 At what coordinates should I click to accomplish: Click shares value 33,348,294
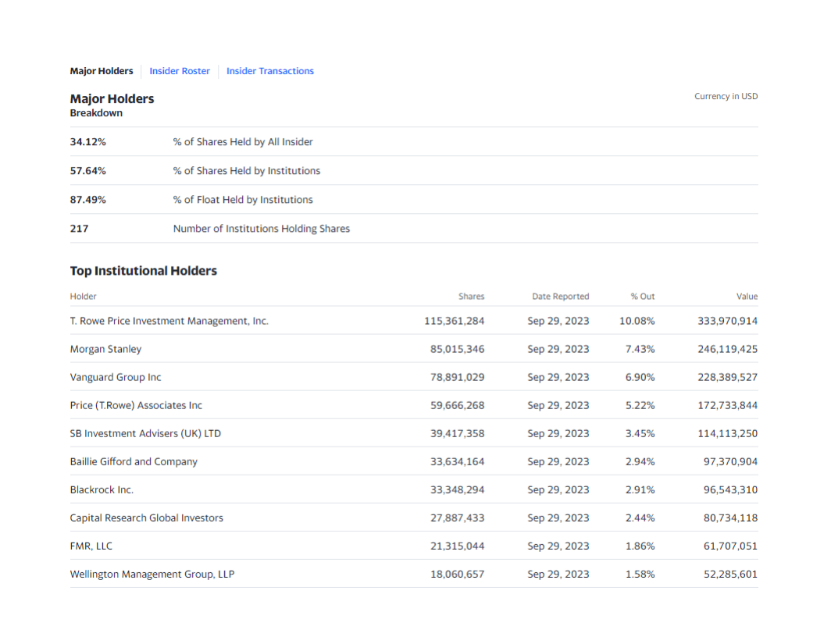tap(458, 490)
